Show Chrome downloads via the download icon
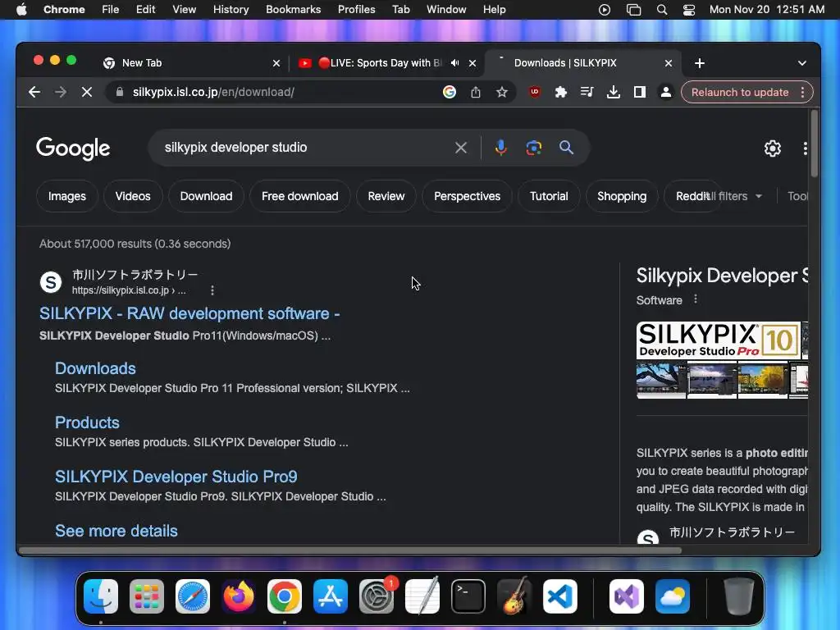 pos(614,92)
